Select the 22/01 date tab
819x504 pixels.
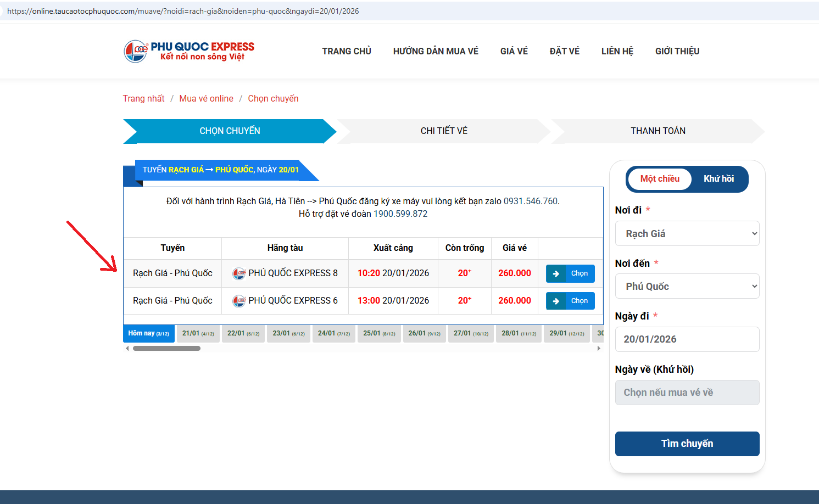(x=243, y=334)
